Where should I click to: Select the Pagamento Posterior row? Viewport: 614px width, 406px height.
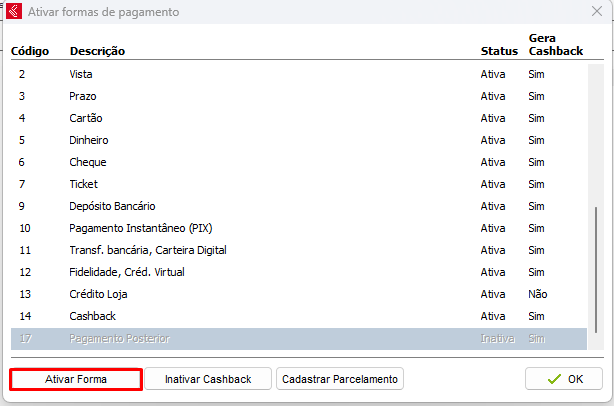(120, 339)
